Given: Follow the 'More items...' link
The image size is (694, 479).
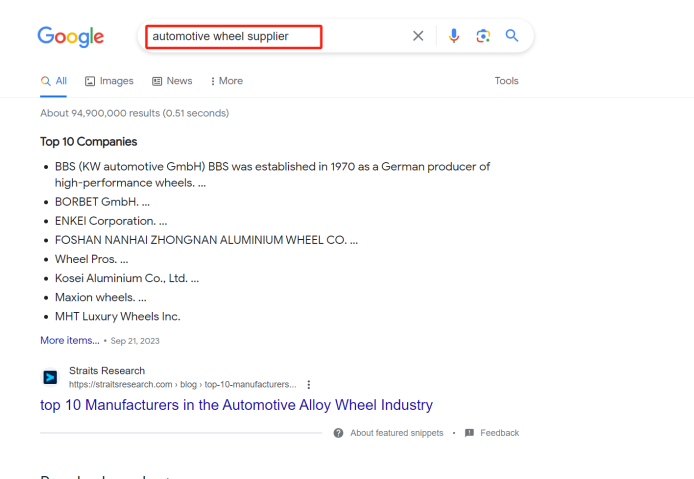Looking at the screenshot, I should click(70, 340).
